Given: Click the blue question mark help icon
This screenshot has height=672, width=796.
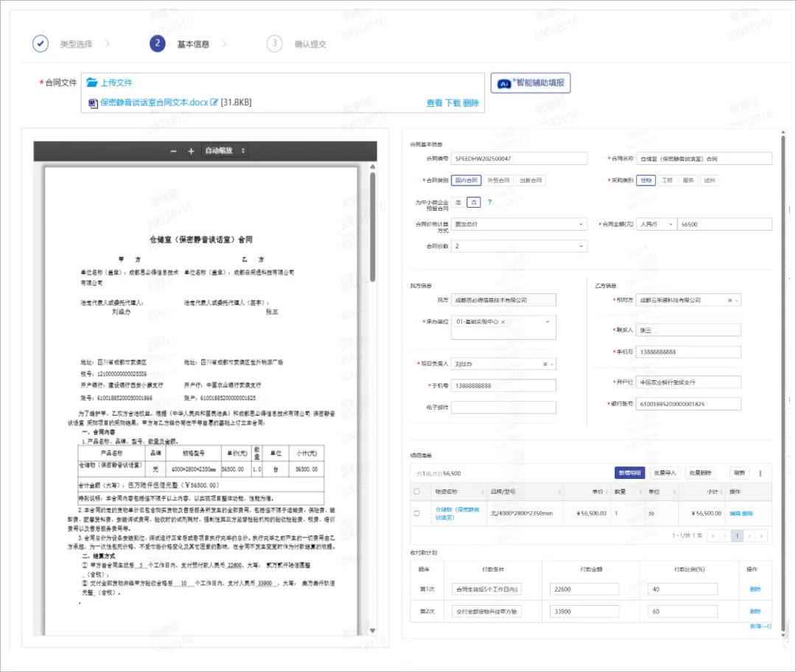Looking at the screenshot, I should click(489, 202).
